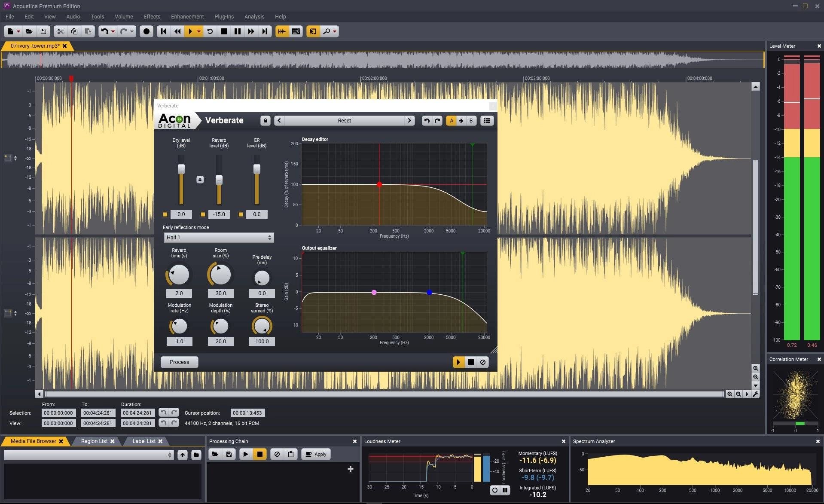824x504 pixels.
Task: Switch to the Region List tab
Action: pos(94,441)
